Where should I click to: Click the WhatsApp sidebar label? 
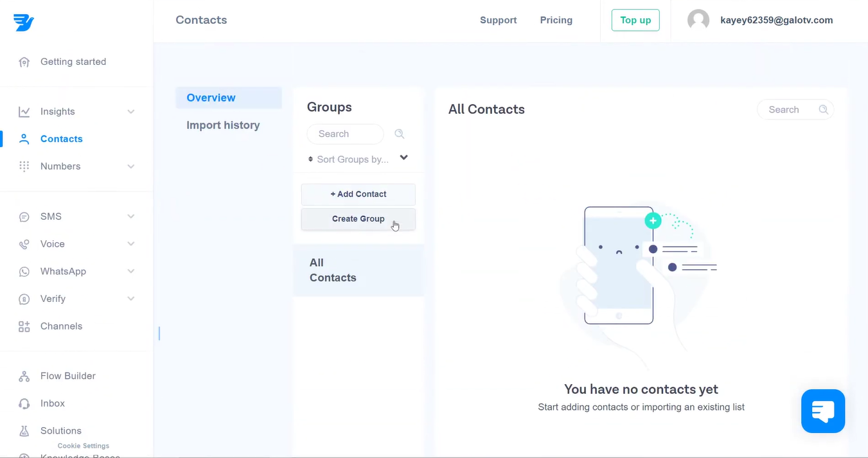(x=63, y=271)
